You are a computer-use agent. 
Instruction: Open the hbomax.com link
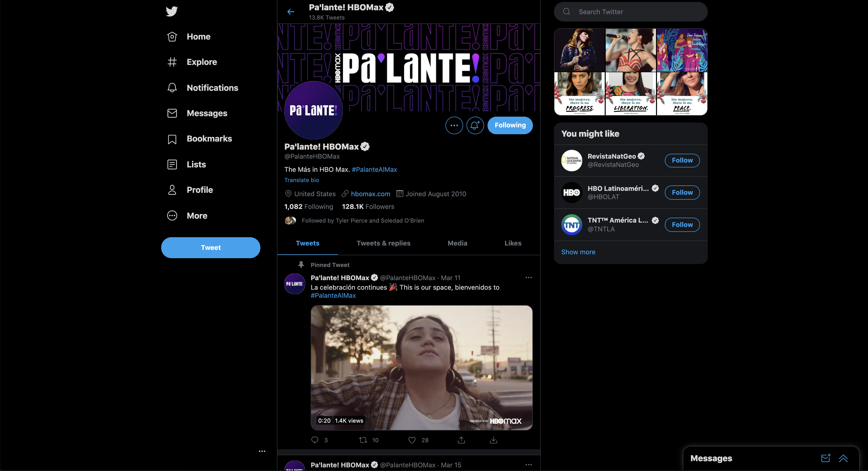tap(370, 194)
